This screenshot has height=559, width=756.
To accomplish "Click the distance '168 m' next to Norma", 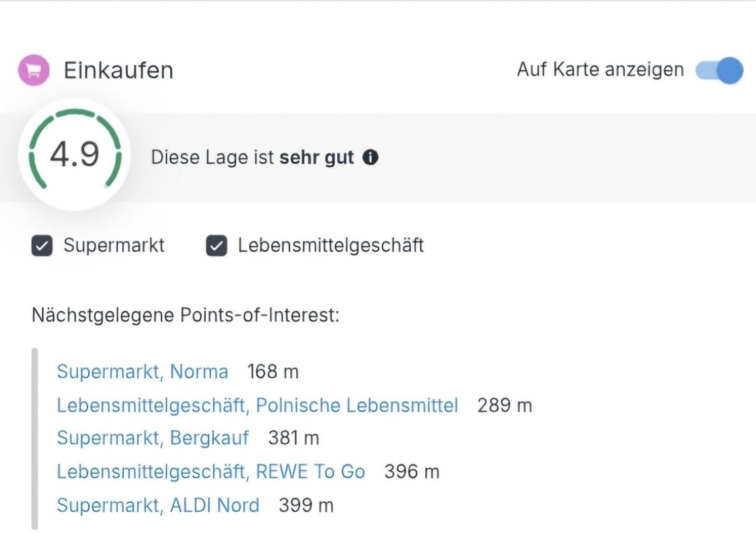I will (x=273, y=371).
